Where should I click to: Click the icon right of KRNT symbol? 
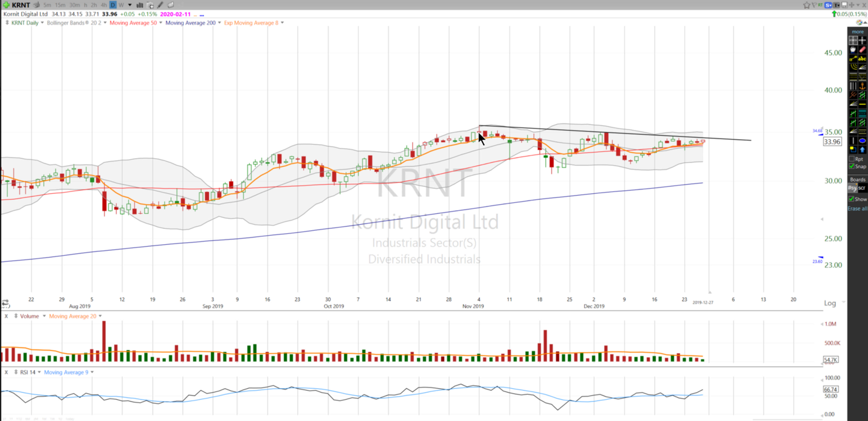[36, 5]
